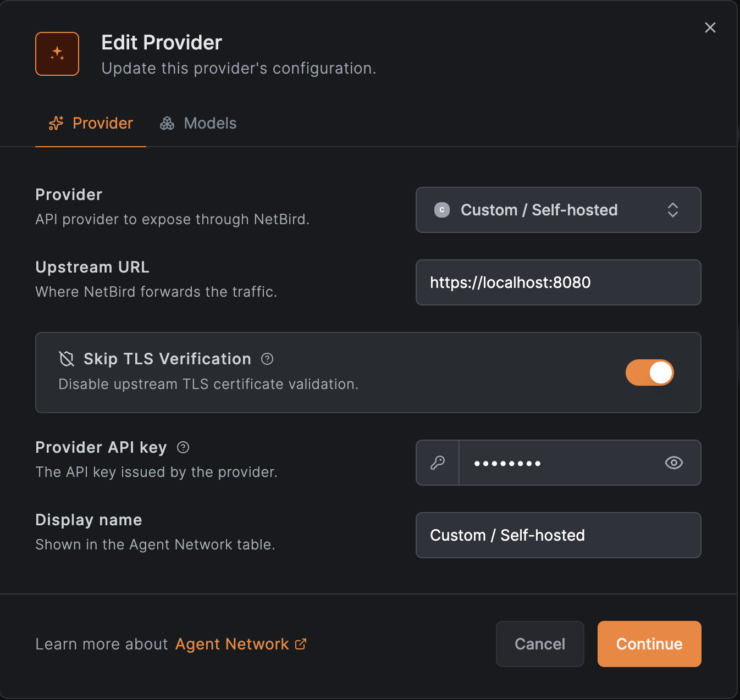Click the key icon in API key field
This screenshot has width=740, height=700.
point(438,463)
